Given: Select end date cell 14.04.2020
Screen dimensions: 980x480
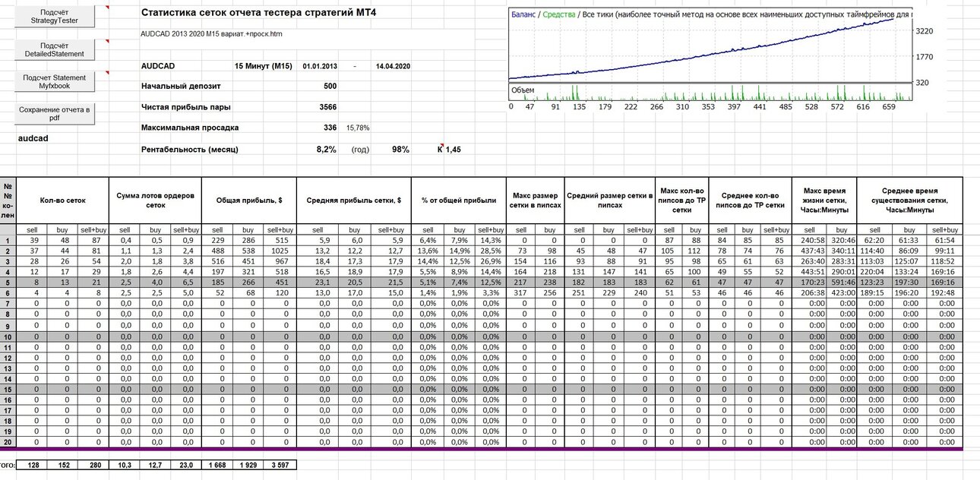Looking at the screenshot, I should tap(393, 66).
